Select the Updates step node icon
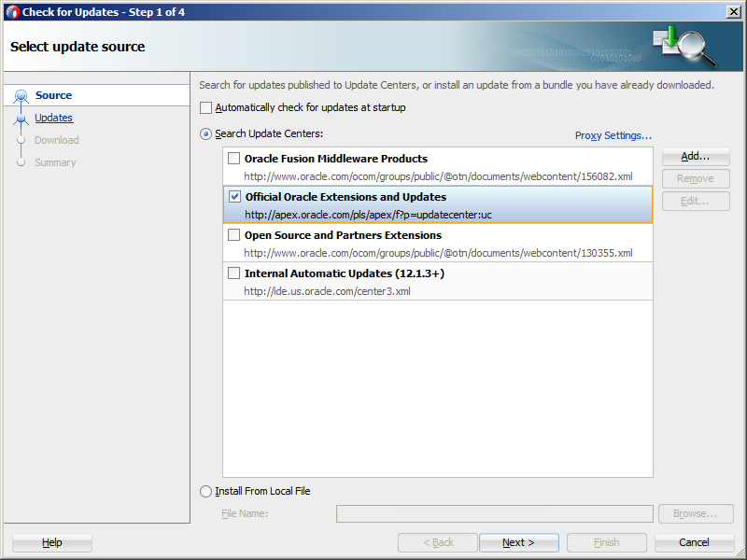This screenshot has height=560, width=747. pyautogui.click(x=21, y=119)
